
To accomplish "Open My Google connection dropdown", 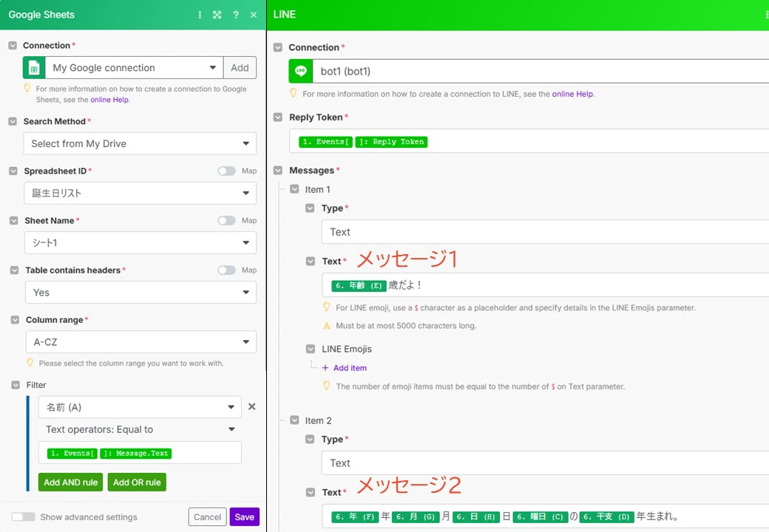I will pos(135,67).
